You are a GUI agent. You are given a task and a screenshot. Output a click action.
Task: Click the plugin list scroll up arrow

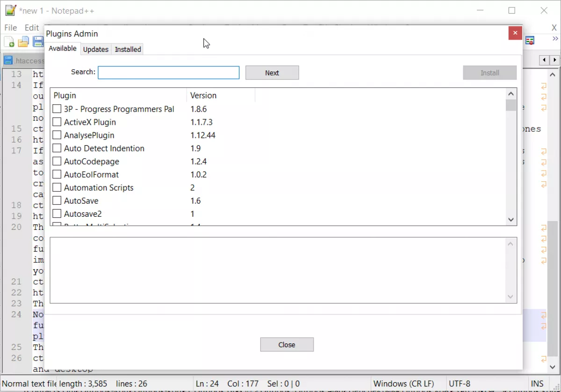511,94
